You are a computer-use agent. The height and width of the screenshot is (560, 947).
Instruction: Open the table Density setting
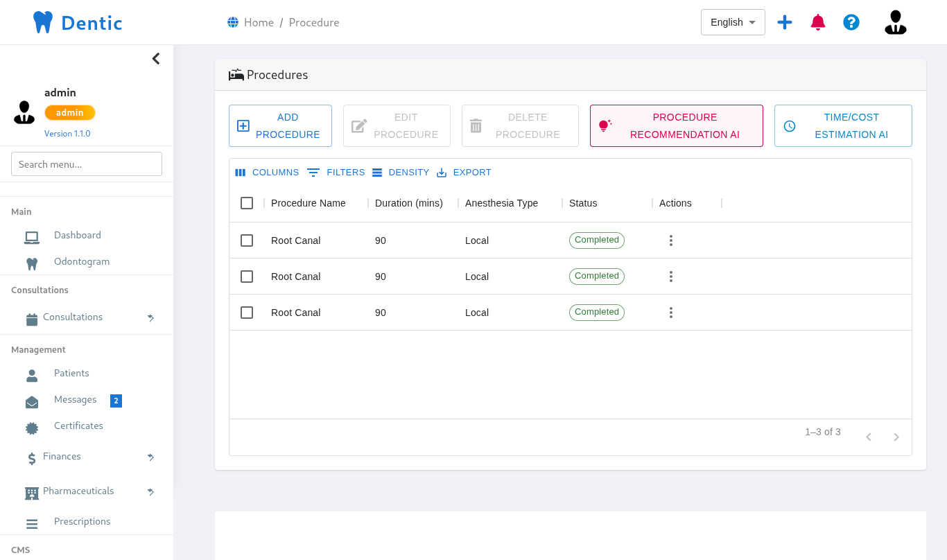tap(401, 173)
